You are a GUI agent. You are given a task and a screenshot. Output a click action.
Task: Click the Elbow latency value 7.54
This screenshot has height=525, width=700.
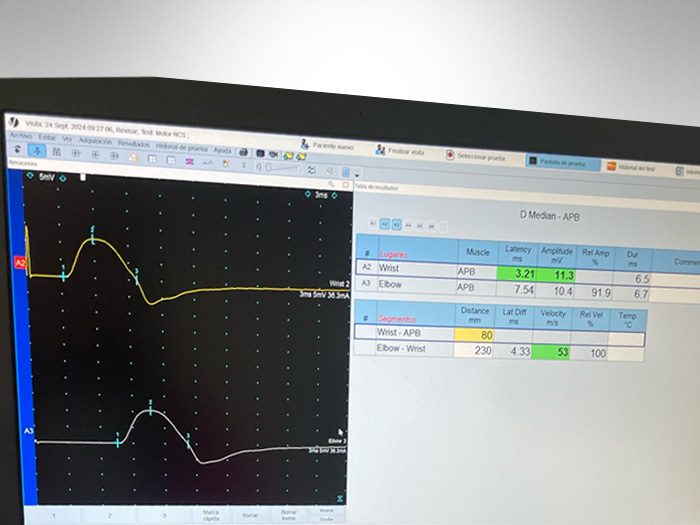point(516,289)
